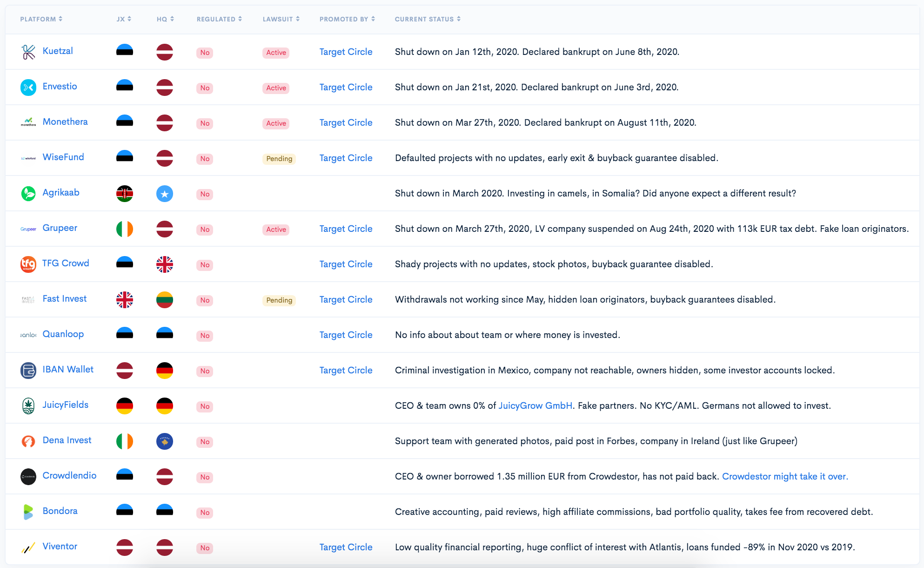Click Target Circle link for Monethera

(346, 122)
